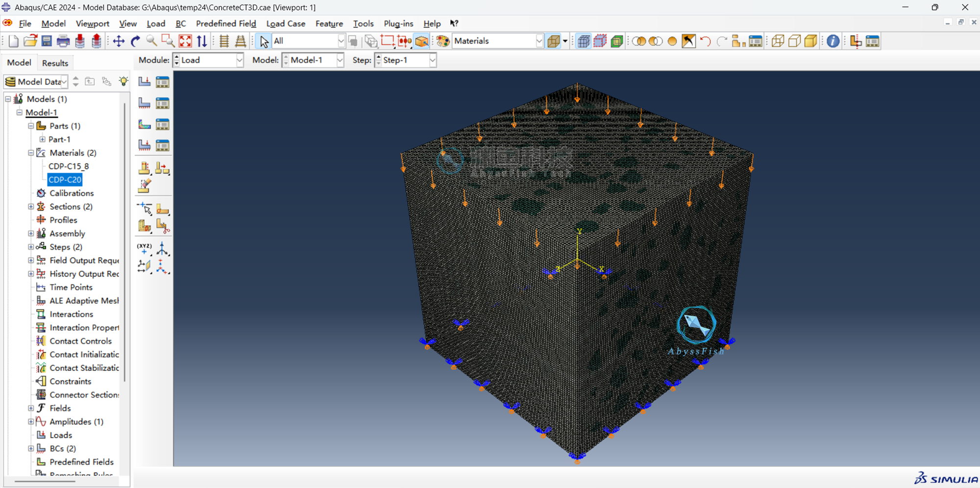Select the Constraints tree item
Image resolution: width=980 pixels, height=488 pixels.
point(71,382)
